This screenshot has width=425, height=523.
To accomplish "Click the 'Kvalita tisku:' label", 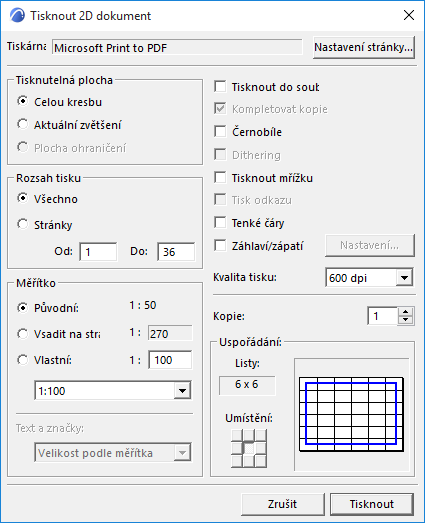I will tap(245, 277).
